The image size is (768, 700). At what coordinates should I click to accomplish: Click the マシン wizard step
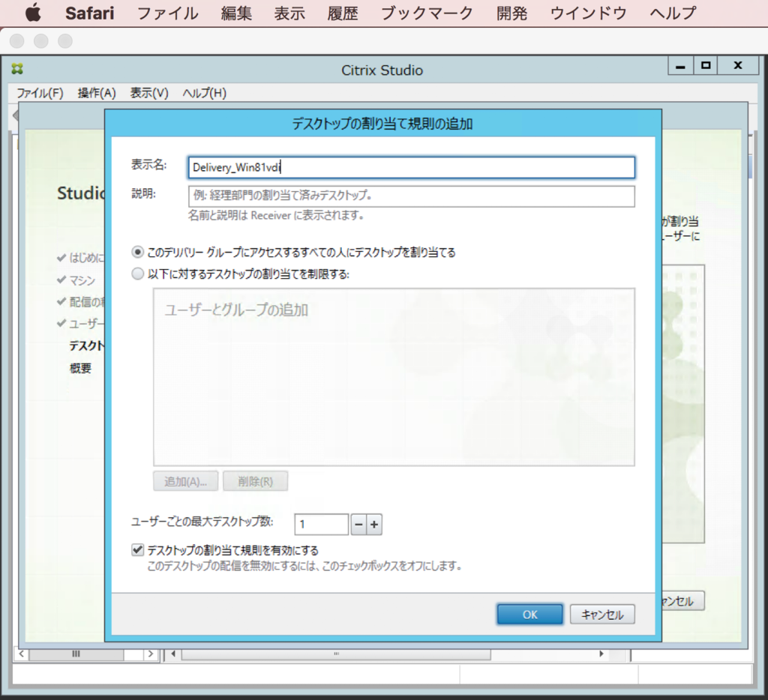pyautogui.click(x=82, y=280)
